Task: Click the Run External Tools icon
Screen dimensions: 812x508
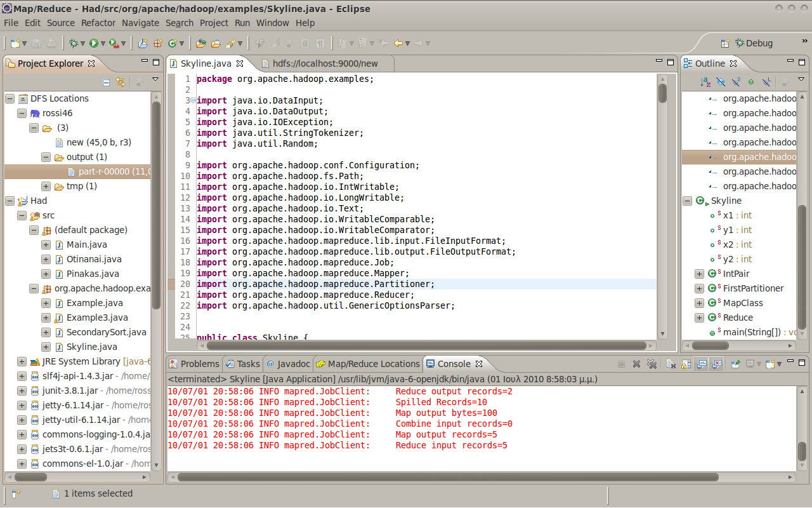Action: 114,43
